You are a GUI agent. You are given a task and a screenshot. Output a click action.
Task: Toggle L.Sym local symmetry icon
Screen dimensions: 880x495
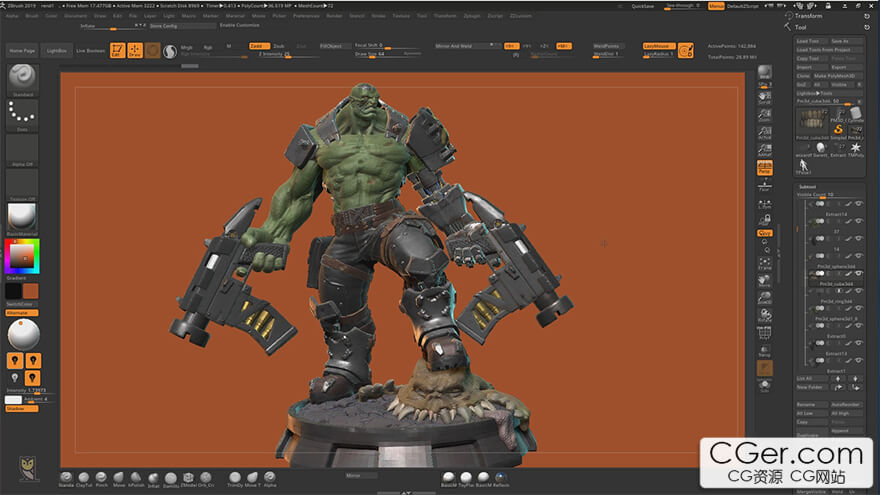point(764,204)
